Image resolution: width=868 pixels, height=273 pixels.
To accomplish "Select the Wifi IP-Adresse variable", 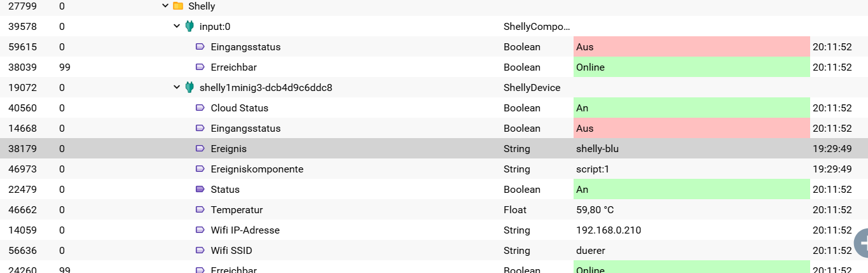I will click(x=245, y=230).
